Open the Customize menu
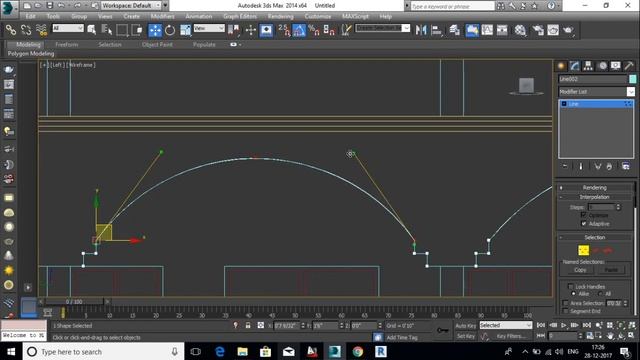Viewport: 640px width, 360px height. pyautogui.click(x=318, y=16)
